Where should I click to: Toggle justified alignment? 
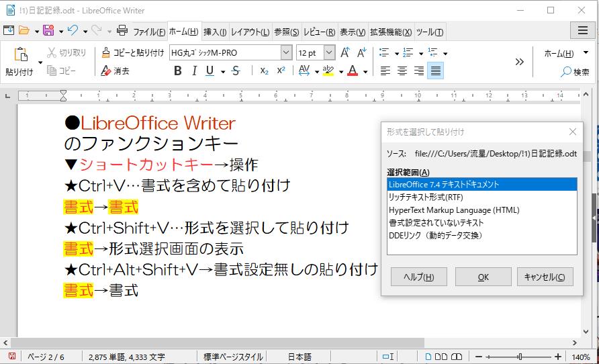click(x=436, y=71)
